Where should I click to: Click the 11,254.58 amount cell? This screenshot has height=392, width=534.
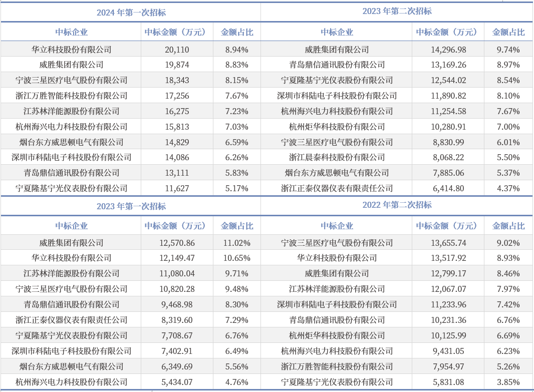coord(448,111)
